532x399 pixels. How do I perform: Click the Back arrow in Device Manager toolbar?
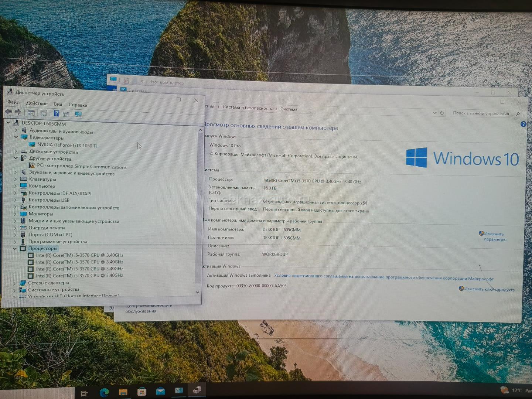[8, 112]
